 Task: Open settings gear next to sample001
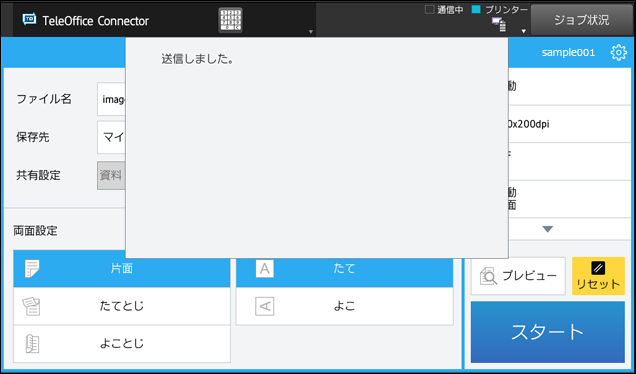[618, 52]
